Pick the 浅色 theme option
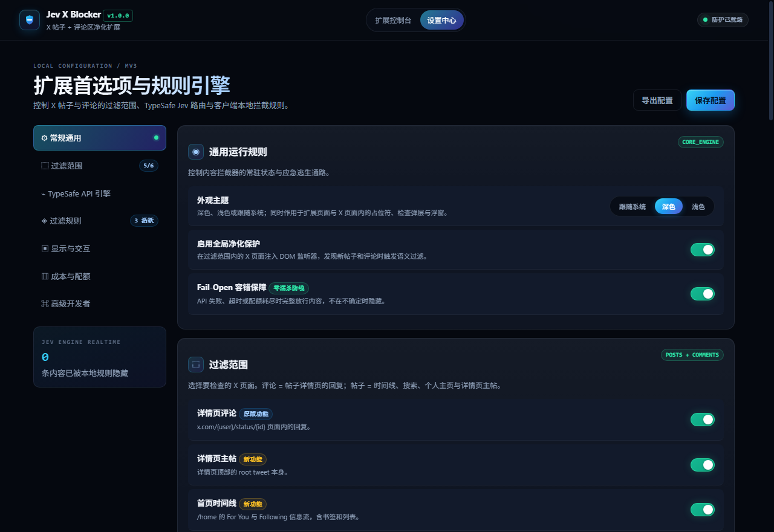Viewport: 774px width, 532px height. 698,207
